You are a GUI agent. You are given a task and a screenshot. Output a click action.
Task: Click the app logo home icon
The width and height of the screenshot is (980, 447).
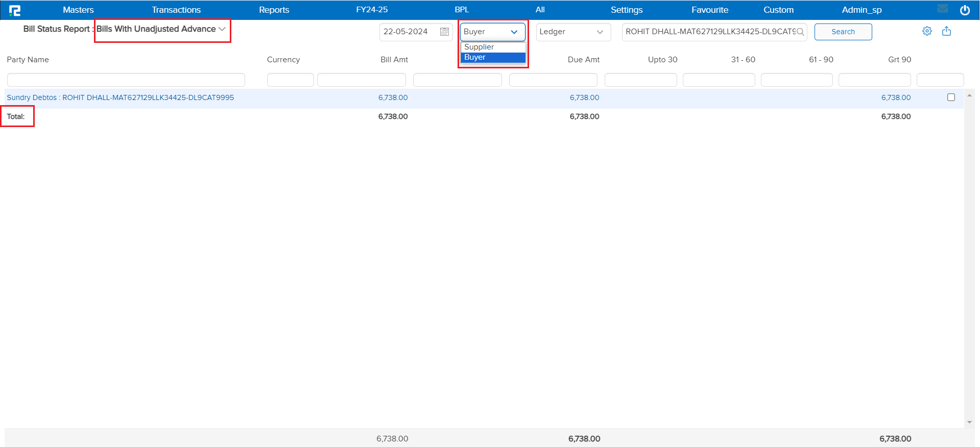click(15, 10)
